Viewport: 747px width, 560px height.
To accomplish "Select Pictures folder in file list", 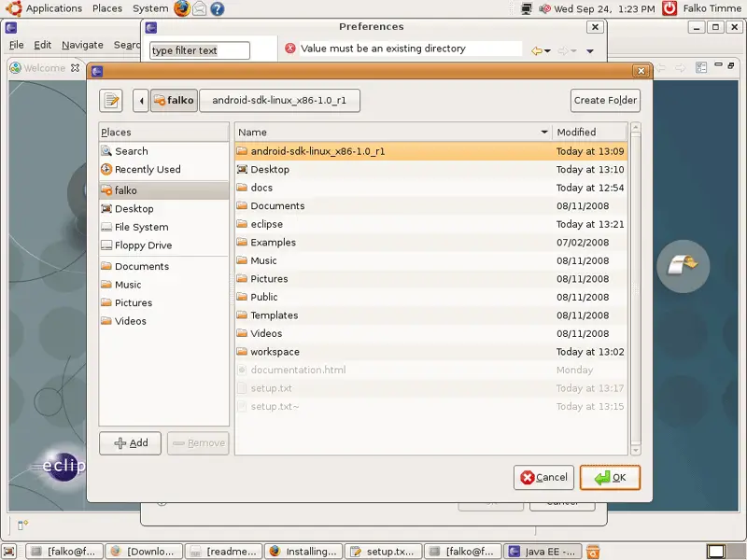I will 431,279.
